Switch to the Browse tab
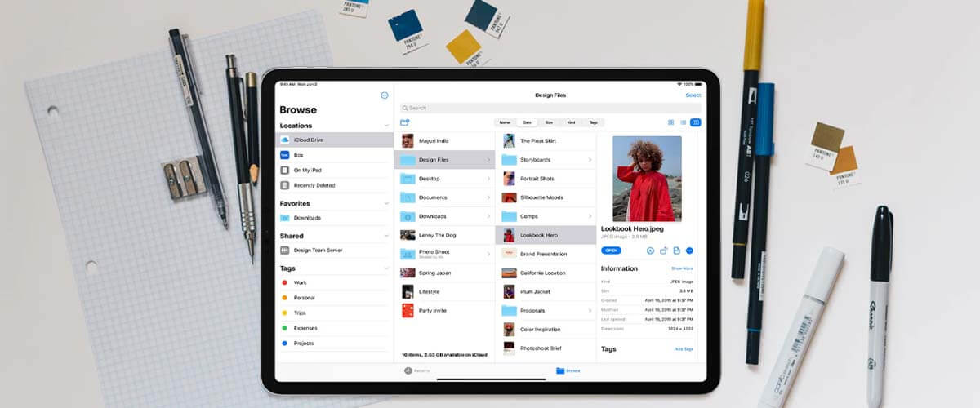Screen dimensions: 980x408 568,370
